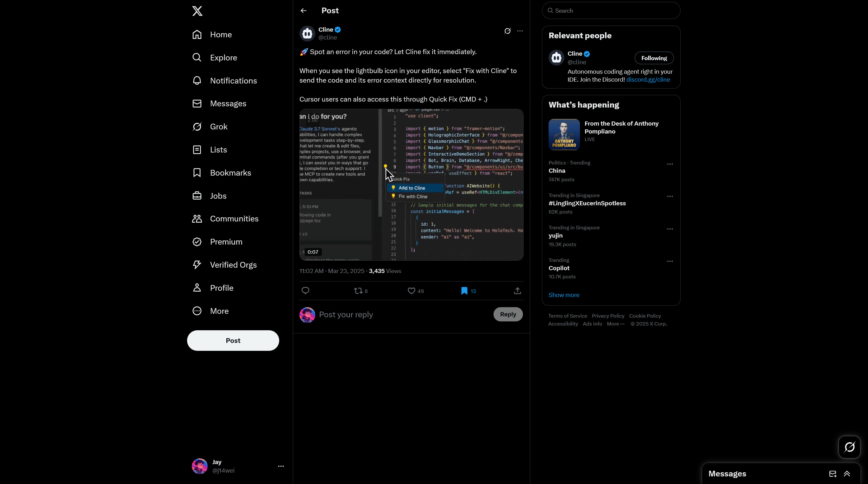868x484 pixels.
Task: Click the X logo in the sidebar
Action: pos(197,11)
